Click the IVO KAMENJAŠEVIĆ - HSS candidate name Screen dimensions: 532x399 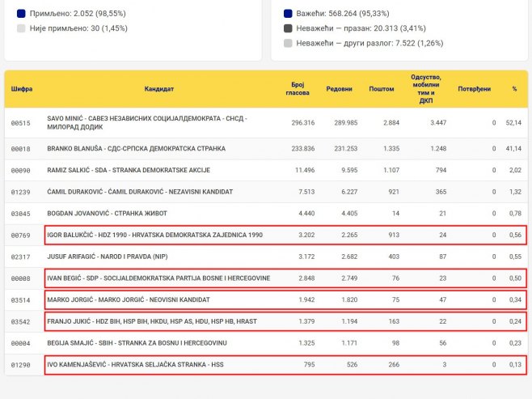(135, 365)
